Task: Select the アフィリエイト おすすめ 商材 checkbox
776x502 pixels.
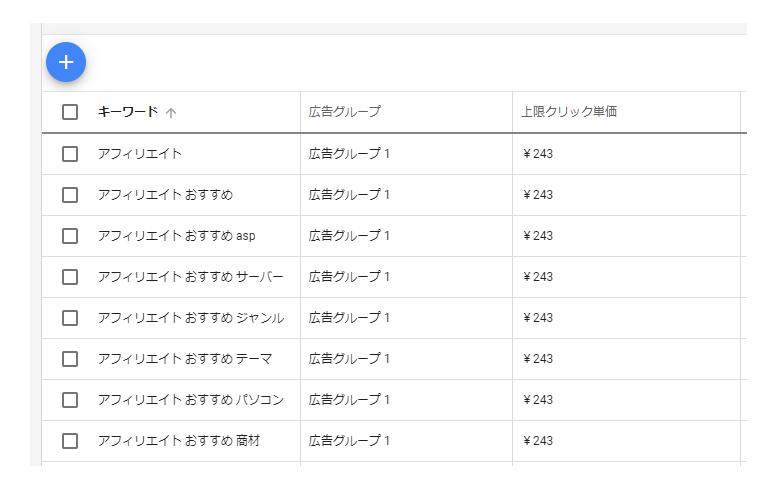Action: [70, 441]
